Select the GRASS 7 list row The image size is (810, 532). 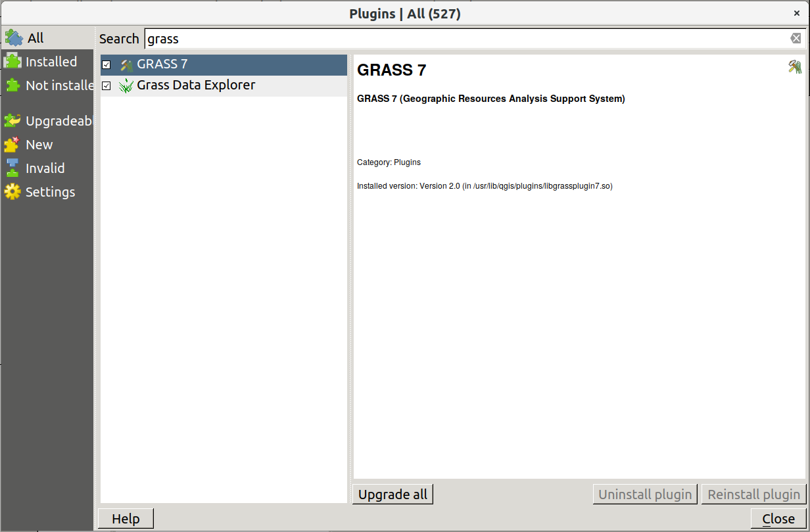(224, 64)
